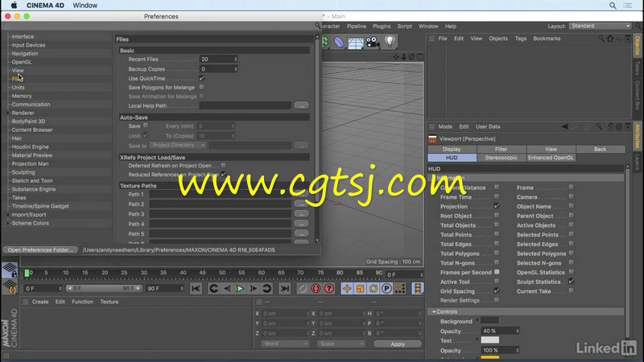Click the Path 2 browse button

[301, 204]
